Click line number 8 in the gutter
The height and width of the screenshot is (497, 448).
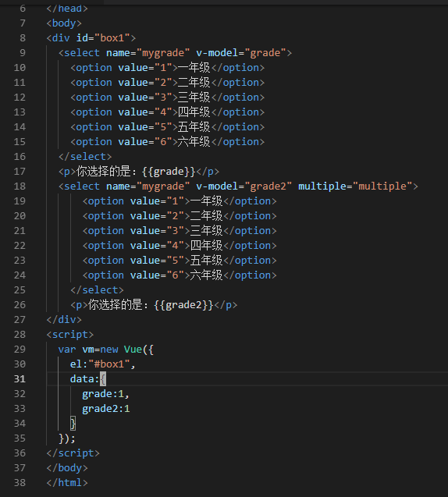23,38
